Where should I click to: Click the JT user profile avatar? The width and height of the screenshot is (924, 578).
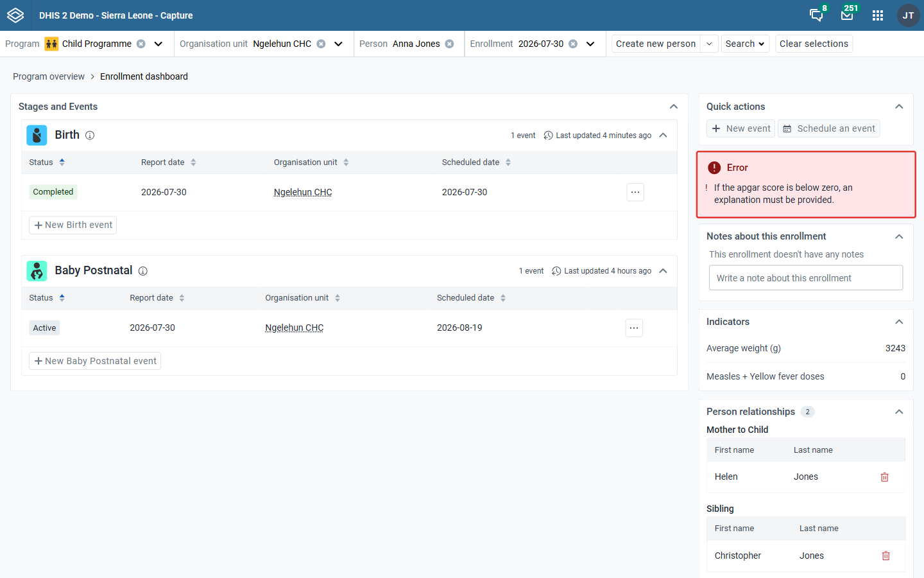pos(908,15)
